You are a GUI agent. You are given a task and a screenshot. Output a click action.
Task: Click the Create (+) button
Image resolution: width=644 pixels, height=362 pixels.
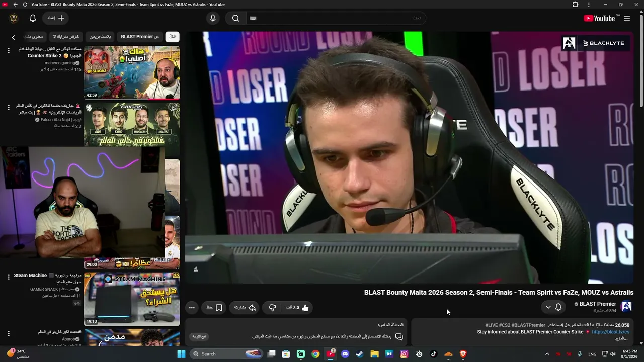point(56,18)
